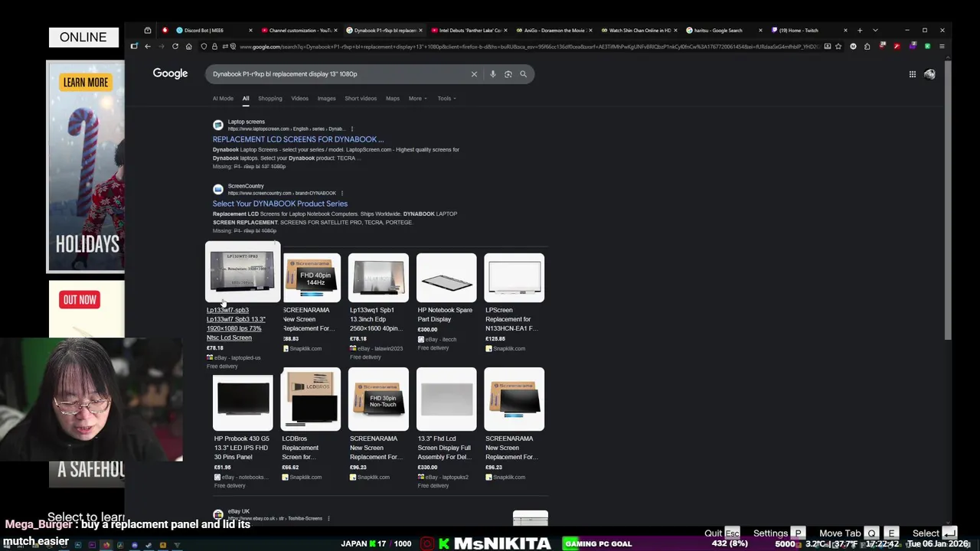The image size is (980, 551).
Task: Open SCREENARAMA FHD 30pin Non-Touch thumbnail
Action: (x=378, y=399)
